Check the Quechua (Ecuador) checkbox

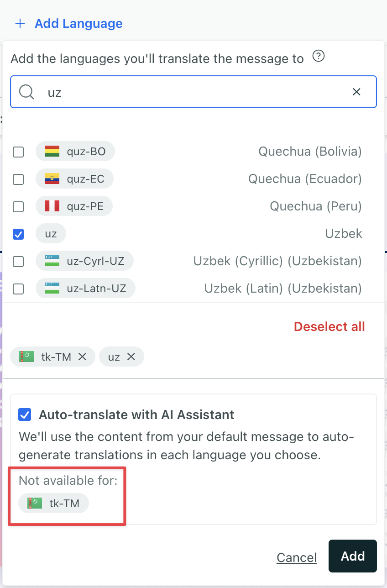pos(18,179)
